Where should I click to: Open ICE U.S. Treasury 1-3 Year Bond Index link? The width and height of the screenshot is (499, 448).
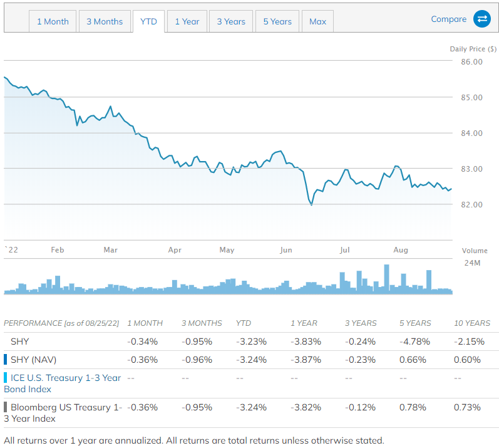(64, 383)
